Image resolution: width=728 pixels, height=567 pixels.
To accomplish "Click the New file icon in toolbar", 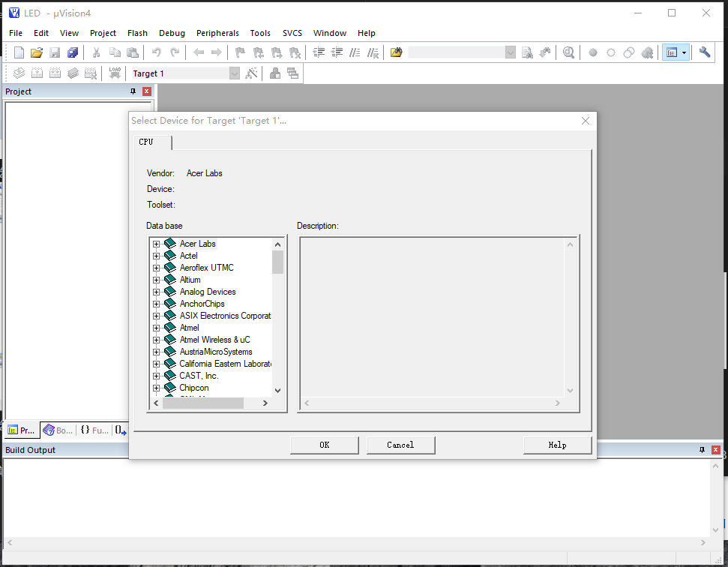I will pos(19,52).
